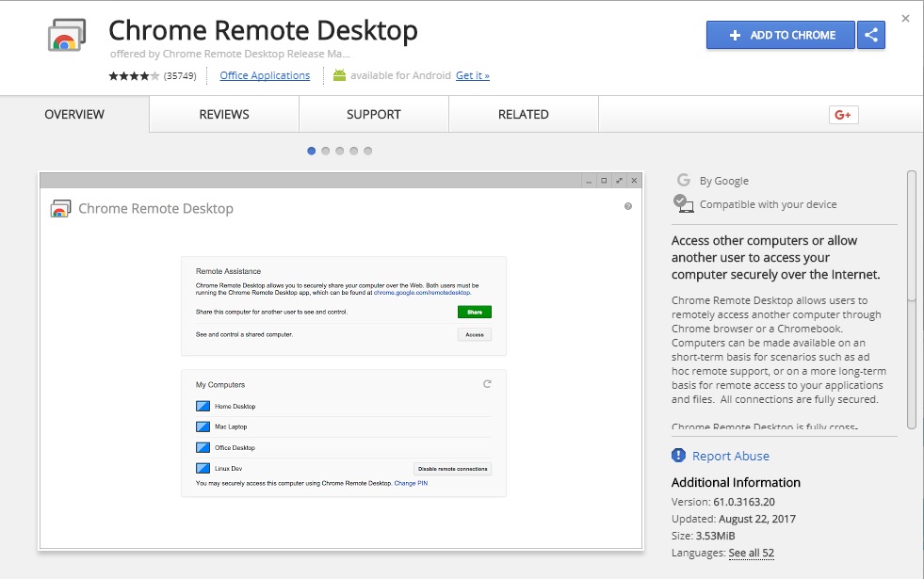Viewport: 924px width, 579px height.
Task: Click the chrome.google.com/remotedesktop link
Action: pyautogui.click(x=422, y=292)
